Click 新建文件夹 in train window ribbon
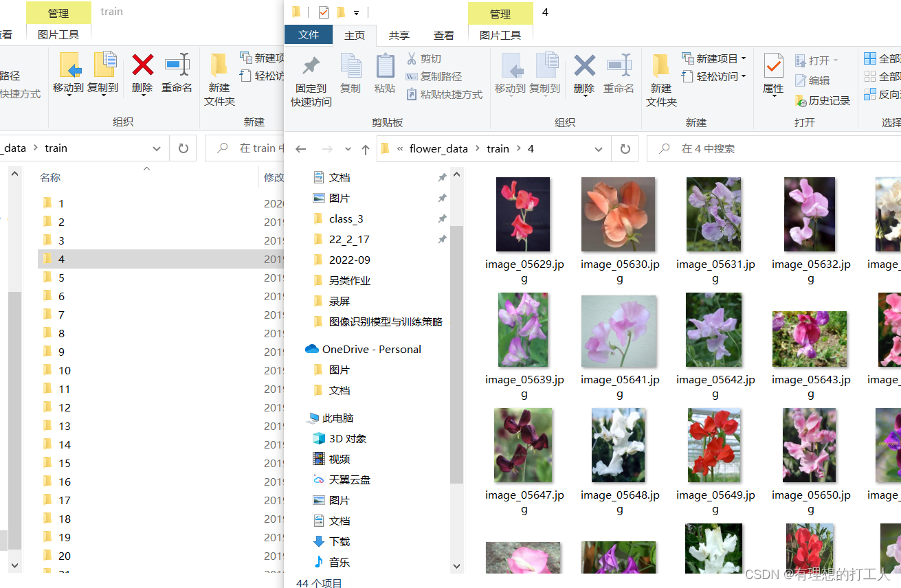The width and height of the screenshot is (901, 588). [x=219, y=80]
